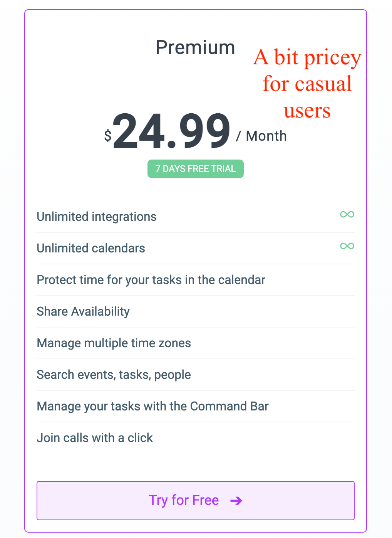The height and width of the screenshot is (538, 392).
Task: Click the red 'A bit pricey' annotation
Action: (x=307, y=58)
